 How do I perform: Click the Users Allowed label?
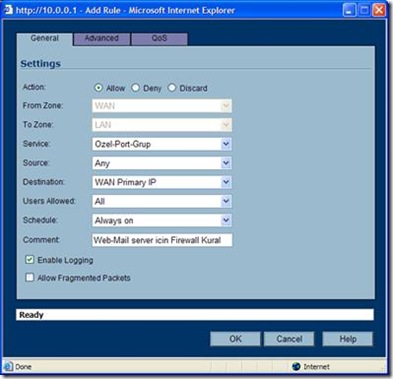[49, 201]
